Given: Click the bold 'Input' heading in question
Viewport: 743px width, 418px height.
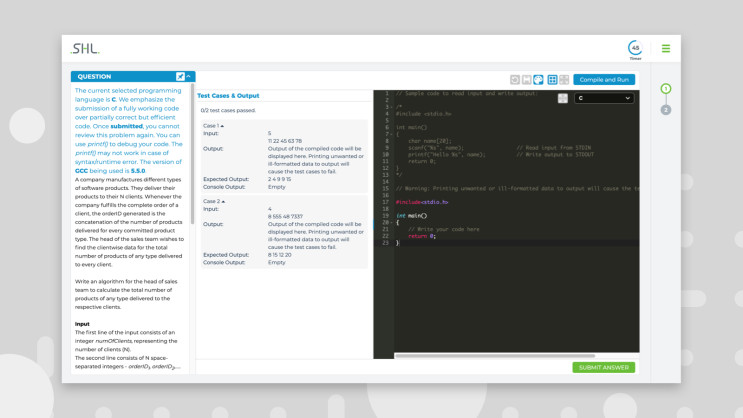Looking at the screenshot, I should [x=82, y=324].
